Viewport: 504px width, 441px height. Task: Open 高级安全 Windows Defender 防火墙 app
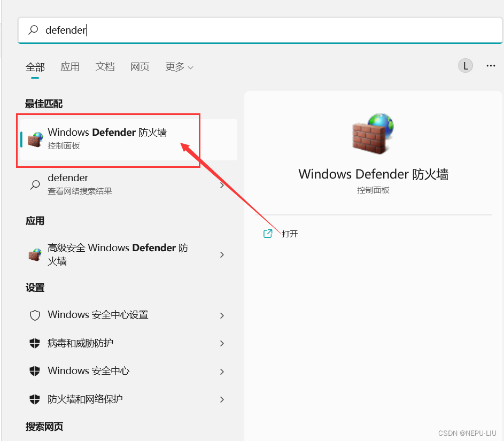click(x=129, y=254)
